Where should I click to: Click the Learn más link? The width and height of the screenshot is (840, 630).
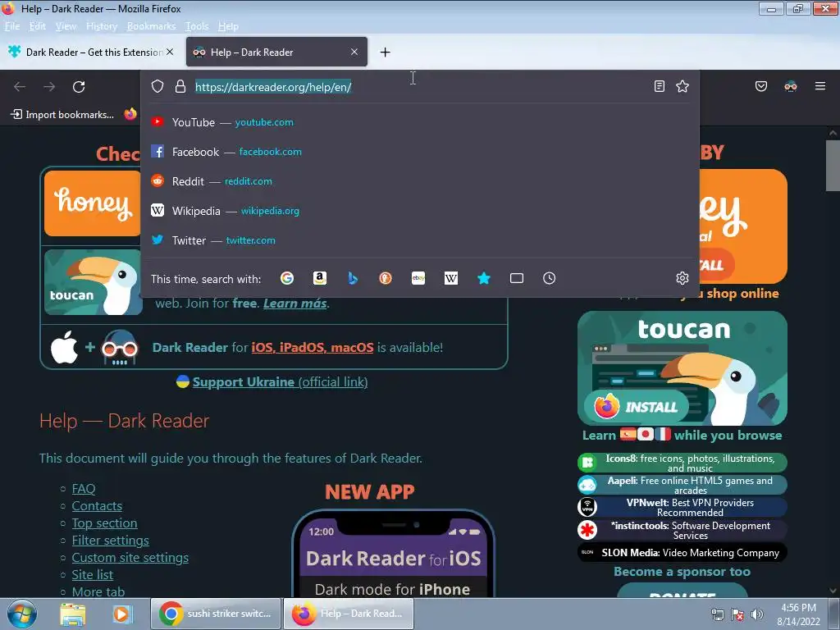coord(294,304)
